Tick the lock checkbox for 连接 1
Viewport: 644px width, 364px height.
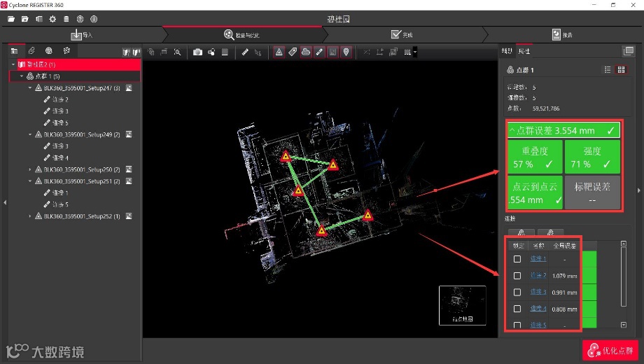click(x=517, y=259)
